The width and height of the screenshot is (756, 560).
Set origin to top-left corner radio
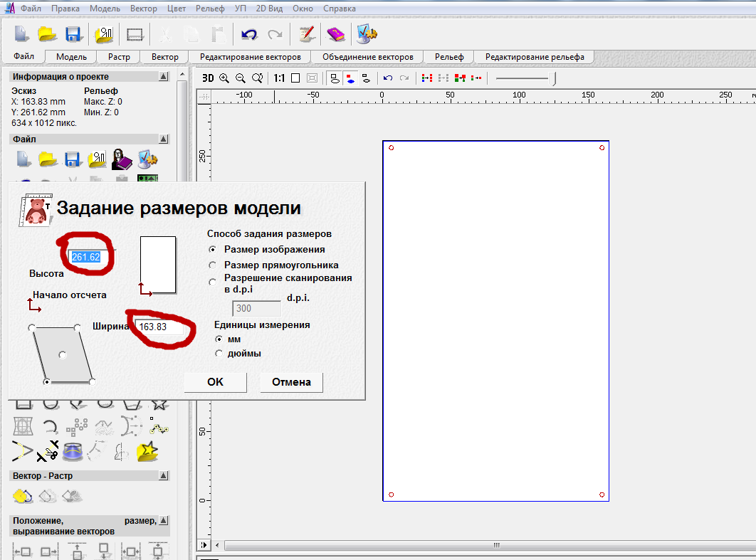coord(32,328)
